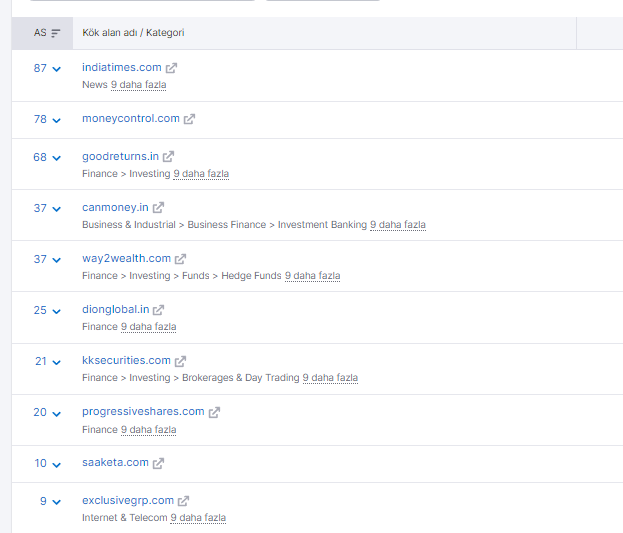Show '9 daha fazla' for kksecurities.com
This screenshot has width=623, height=533.
pyautogui.click(x=330, y=378)
